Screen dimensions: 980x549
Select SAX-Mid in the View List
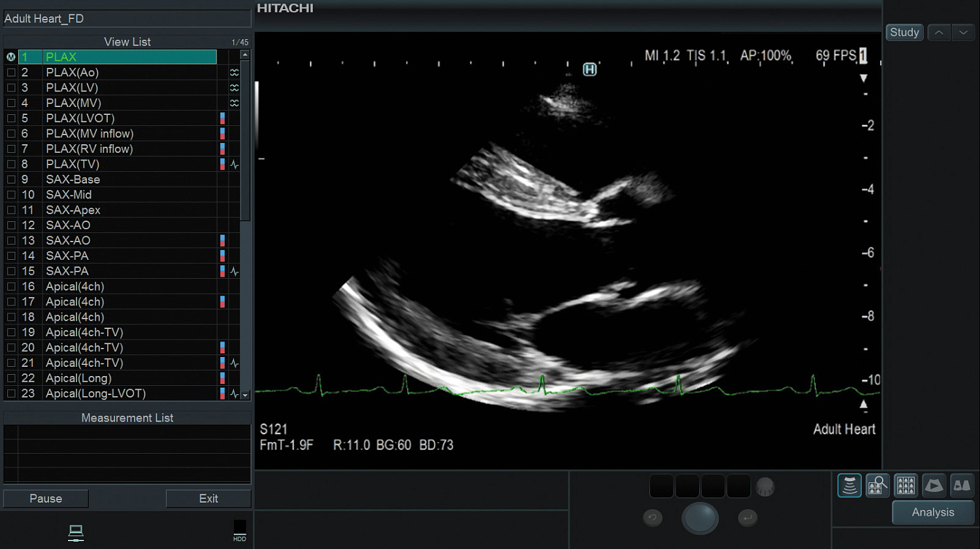69,195
